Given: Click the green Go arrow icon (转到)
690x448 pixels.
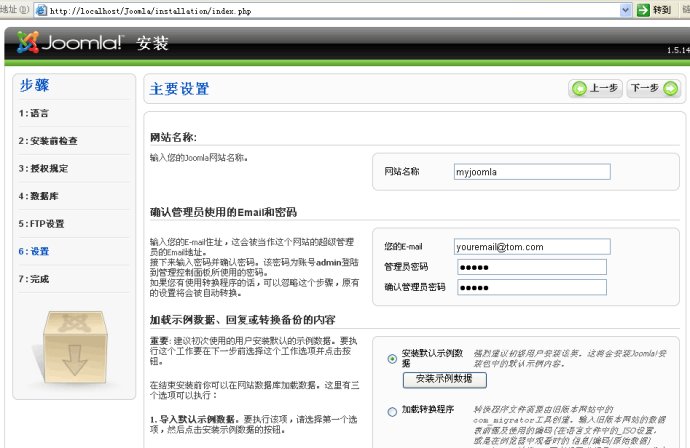Looking at the screenshot, I should coord(643,10).
